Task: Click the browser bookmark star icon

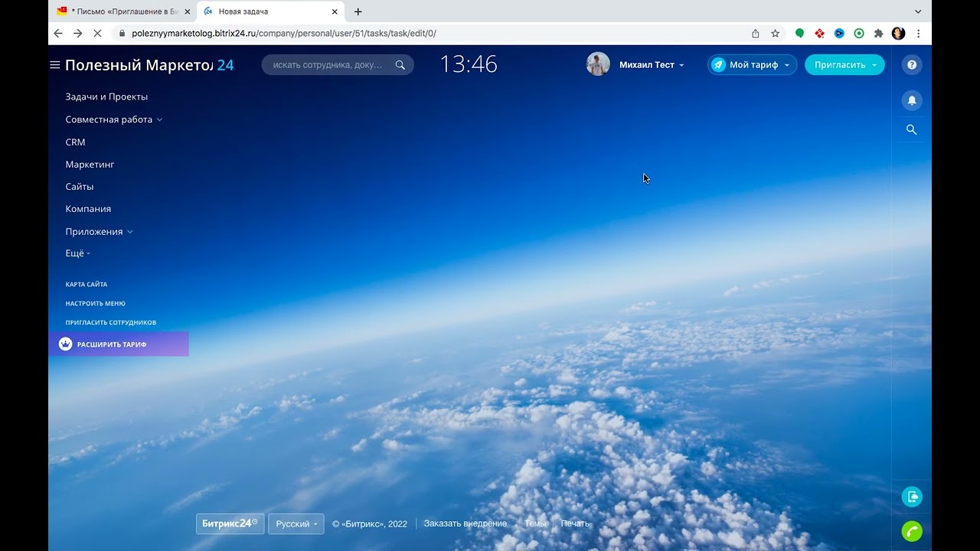Action: coord(775,34)
